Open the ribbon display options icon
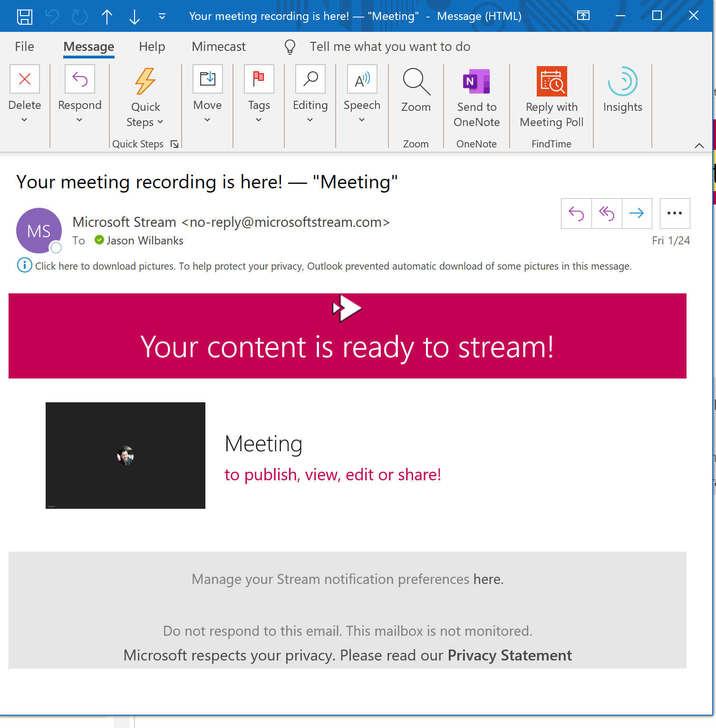Screen dimensions: 716x728 point(583,16)
